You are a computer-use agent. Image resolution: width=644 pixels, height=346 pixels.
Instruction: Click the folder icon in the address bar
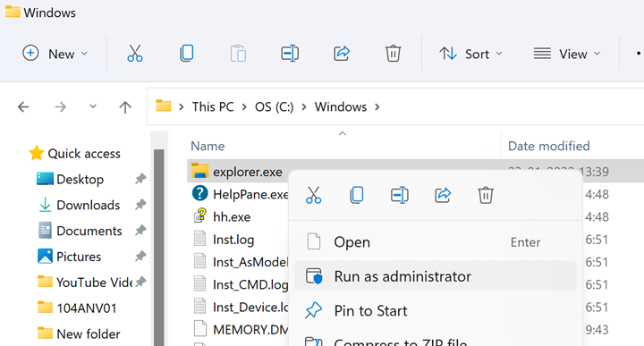(163, 106)
